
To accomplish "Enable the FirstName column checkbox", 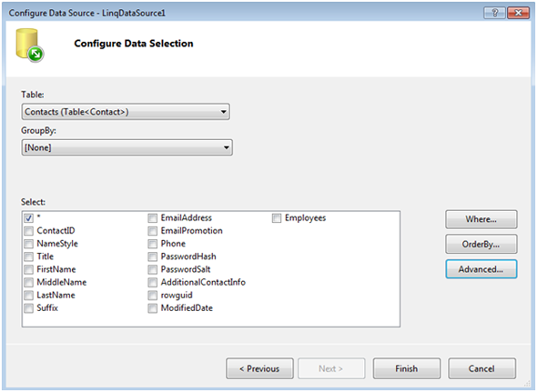I will click(28, 270).
